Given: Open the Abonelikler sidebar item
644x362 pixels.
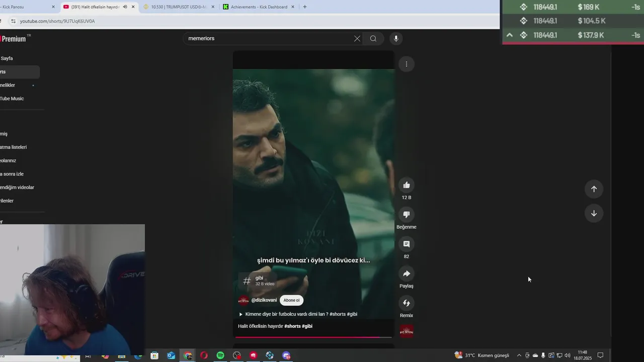Looking at the screenshot, I should (x=19, y=85).
